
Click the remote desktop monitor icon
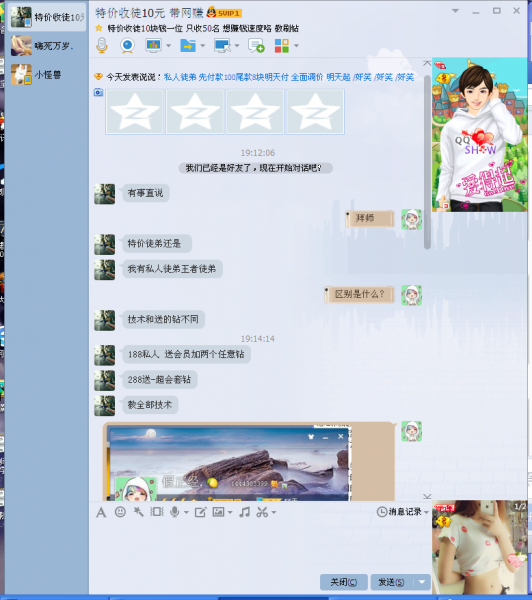point(223,46)
